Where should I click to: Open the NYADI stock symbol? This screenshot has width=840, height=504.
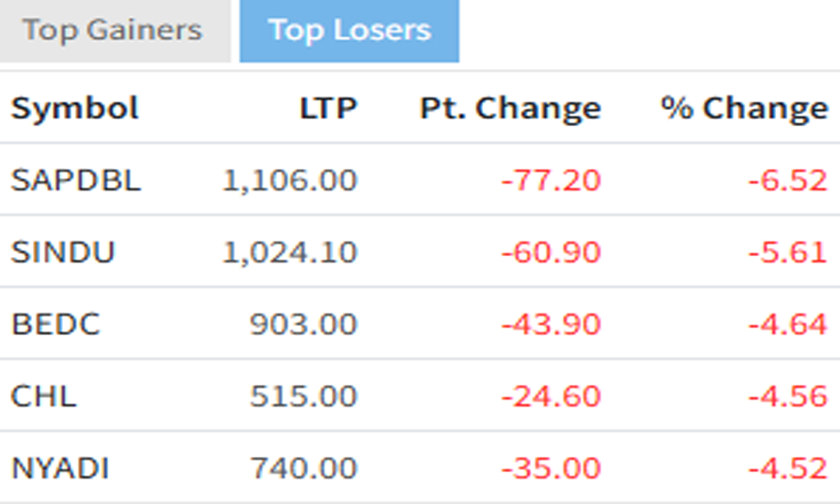pos(60,468)
